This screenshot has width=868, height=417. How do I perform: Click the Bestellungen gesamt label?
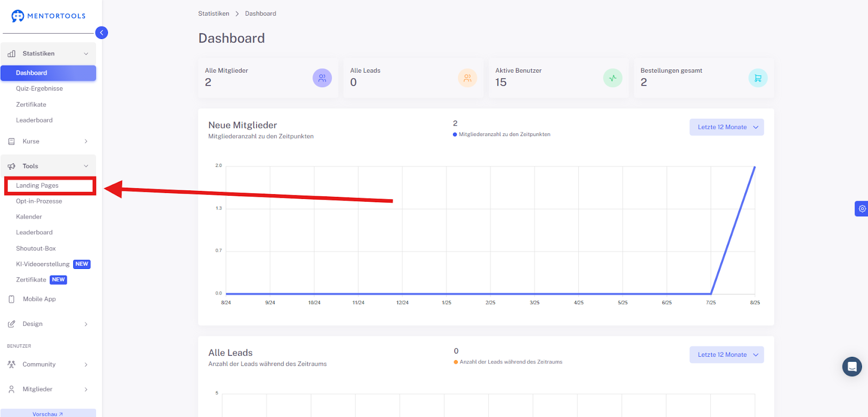671,70
